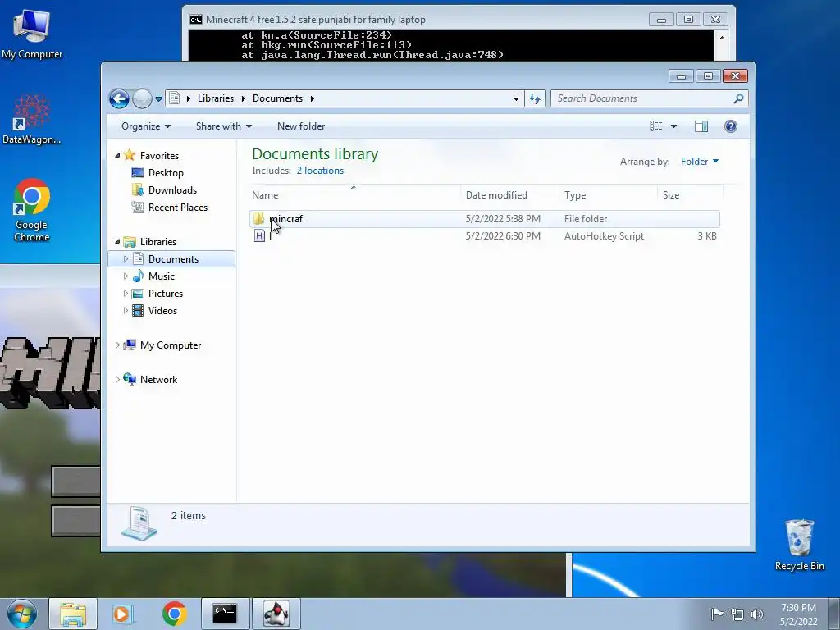Click Windows Media Player taskbar icon
This screenshot has height=630, width=840.
tap(123, 614)
